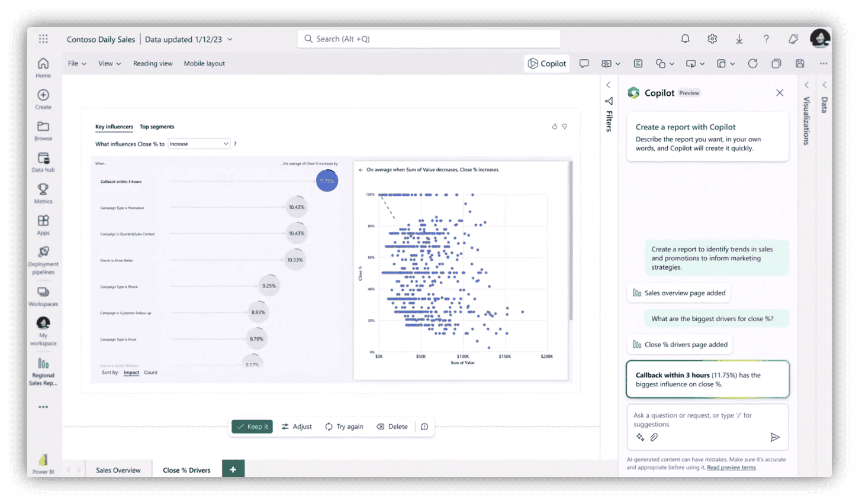This screenshot has width=859, height=504.
Task: Sort influencers by Count
Action: pyautogui.click(x=150, y=372)
